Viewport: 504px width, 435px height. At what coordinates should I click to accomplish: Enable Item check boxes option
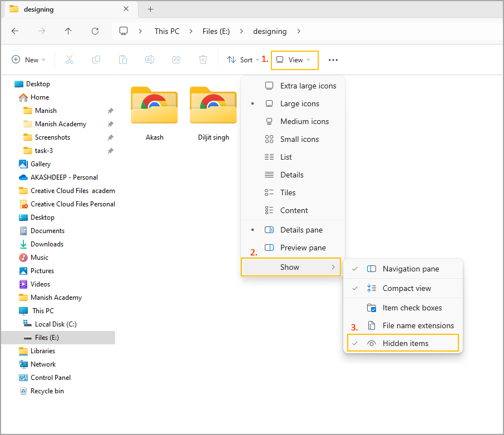[412, 308]
